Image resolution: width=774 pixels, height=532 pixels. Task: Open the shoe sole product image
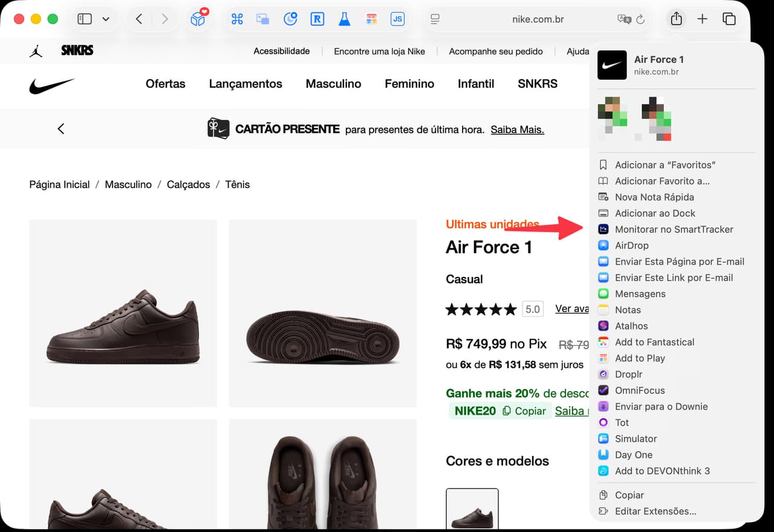322,313
